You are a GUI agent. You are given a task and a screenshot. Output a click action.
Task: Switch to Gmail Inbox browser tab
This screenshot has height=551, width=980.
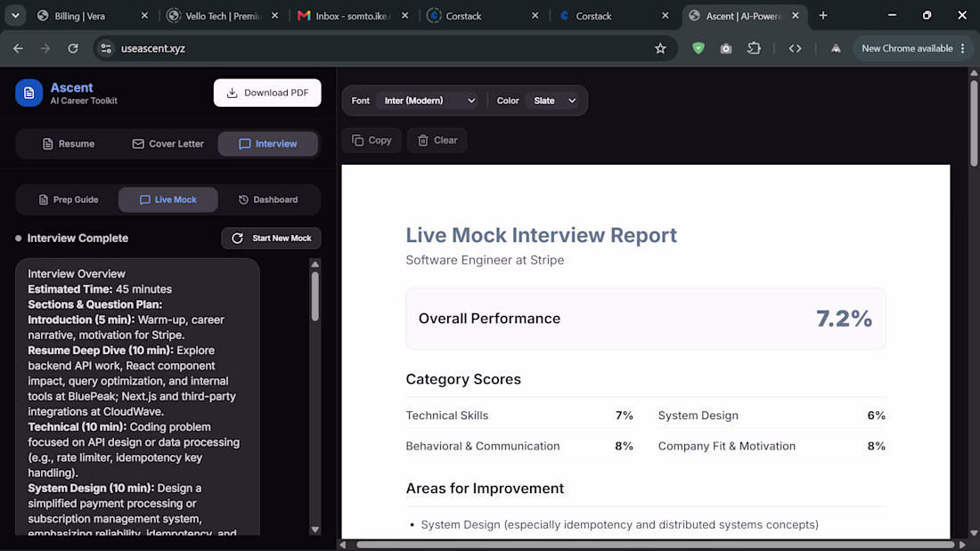pos(353,16)
